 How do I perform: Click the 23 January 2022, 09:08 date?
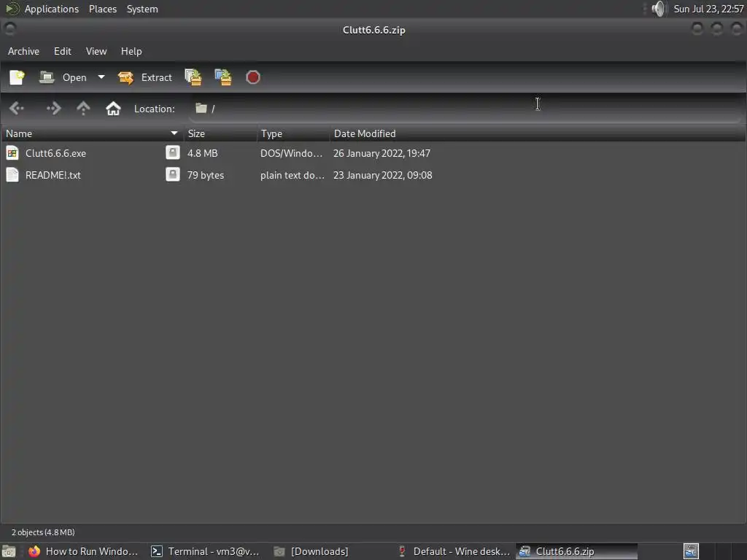click(382, 175)
